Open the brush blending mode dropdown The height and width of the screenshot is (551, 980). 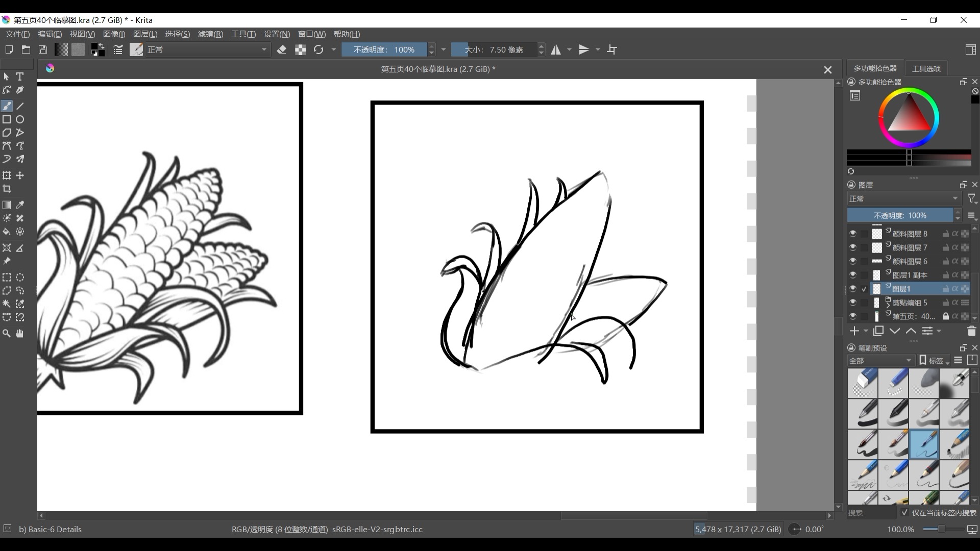coord(207,49)
